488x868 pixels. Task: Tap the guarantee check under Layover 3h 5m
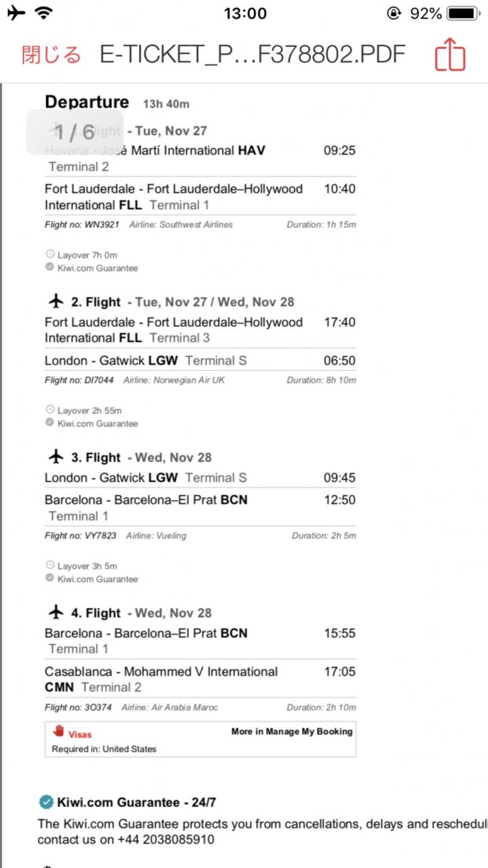(50, 578)
